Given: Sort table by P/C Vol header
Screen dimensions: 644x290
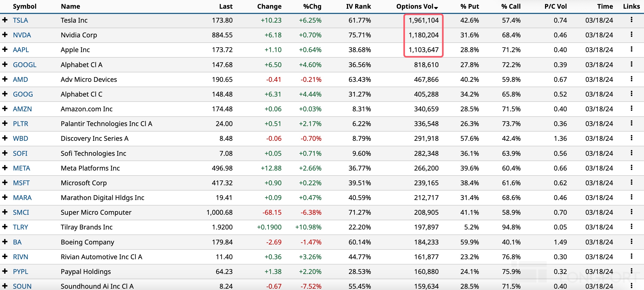Looking at the screenshot, I should (555, 7).
